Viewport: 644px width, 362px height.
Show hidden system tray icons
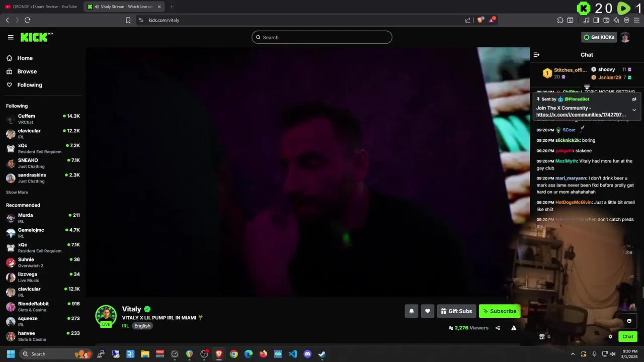pyautogui.click(x=573, y=354)
